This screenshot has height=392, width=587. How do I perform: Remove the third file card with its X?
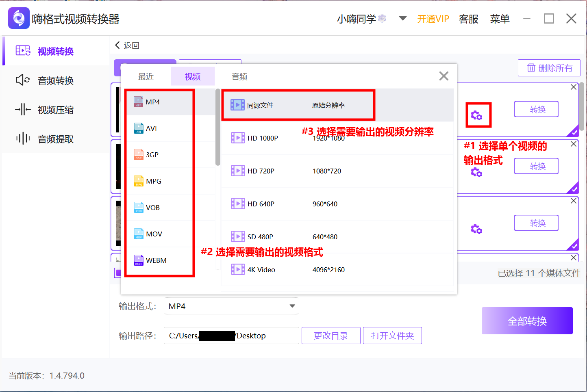574,201
